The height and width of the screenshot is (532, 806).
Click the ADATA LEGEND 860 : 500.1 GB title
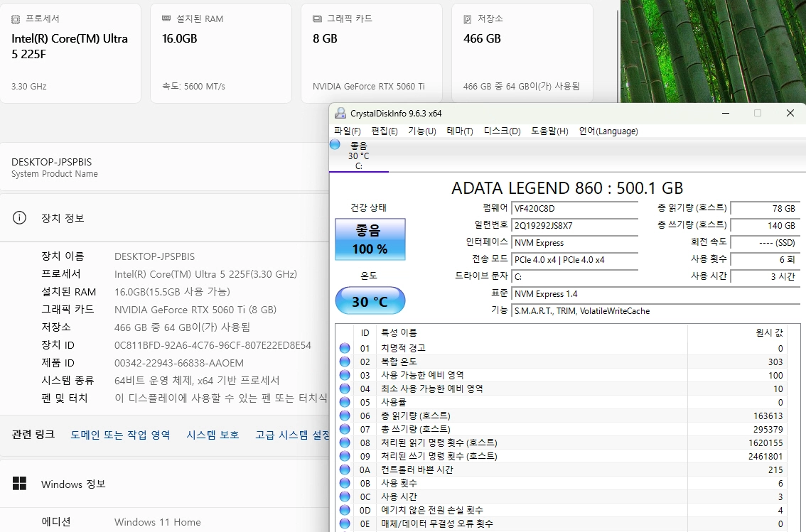click(x=567, y=188)
